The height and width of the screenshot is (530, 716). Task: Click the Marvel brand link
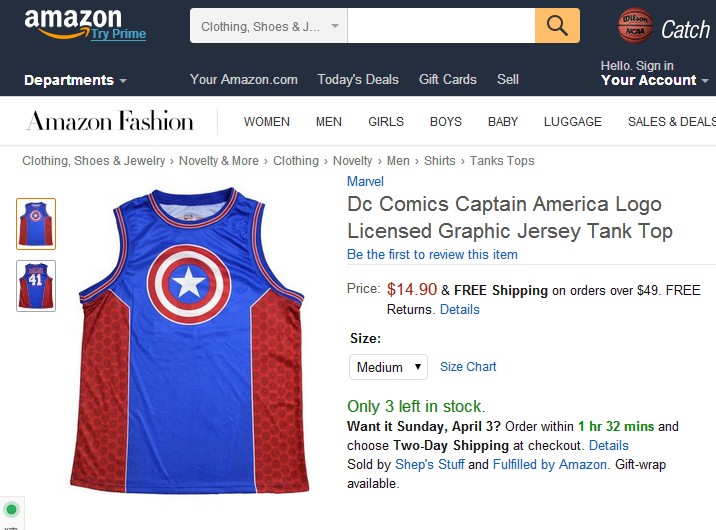coord(365,181)
